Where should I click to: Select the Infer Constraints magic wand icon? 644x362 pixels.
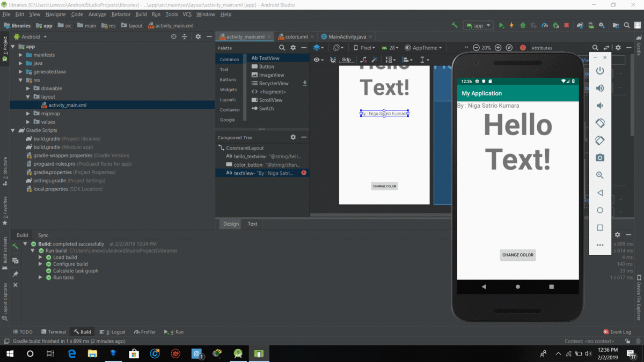[376, 60]
